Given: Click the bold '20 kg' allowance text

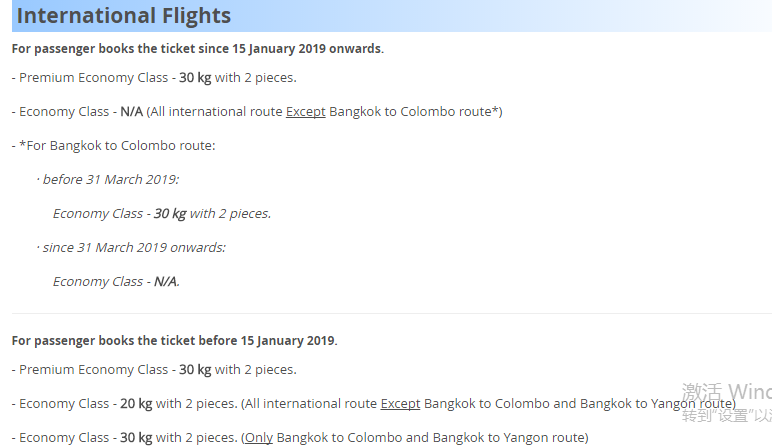Looking at the screenshot, I should tap(136, 404).
